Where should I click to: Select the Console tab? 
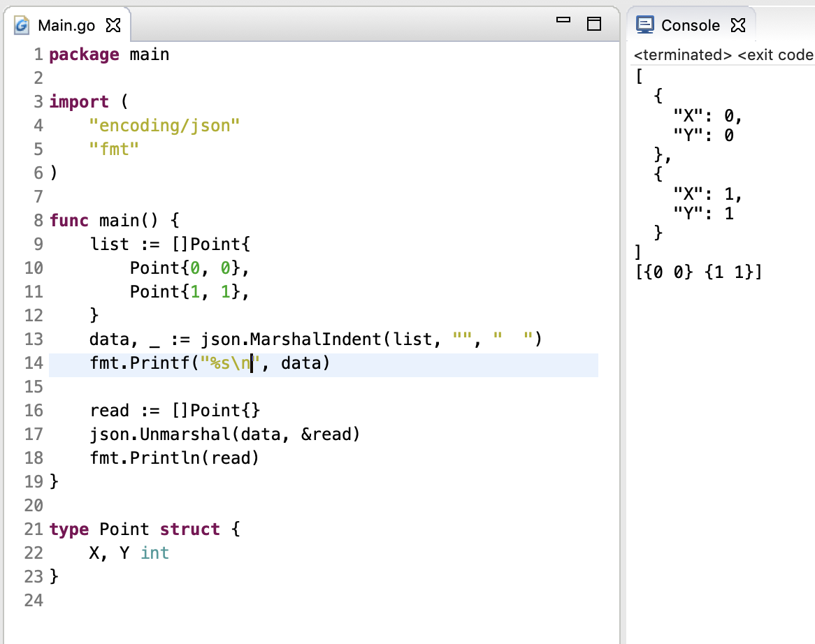click(x=690, y=26)
